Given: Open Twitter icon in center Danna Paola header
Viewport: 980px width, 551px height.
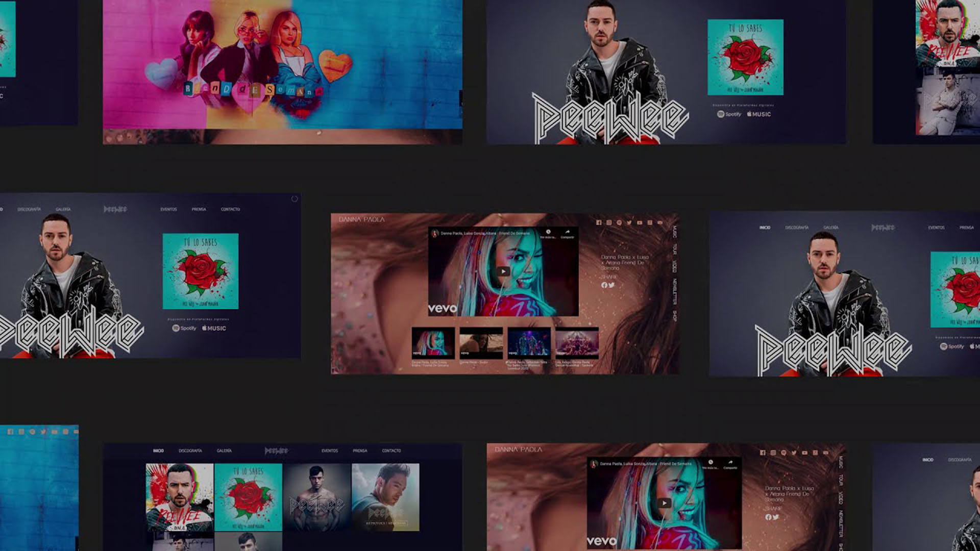Looking at the screenshot, I should tap(629, 222).
